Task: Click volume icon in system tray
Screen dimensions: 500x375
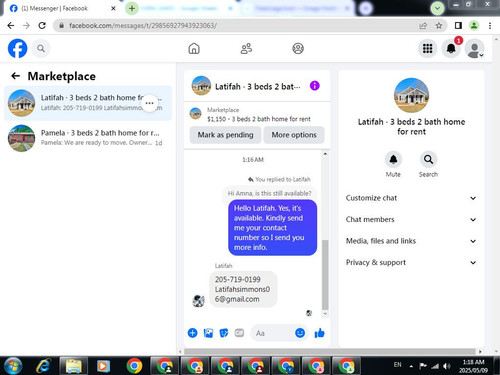Action: click(447, 366)
